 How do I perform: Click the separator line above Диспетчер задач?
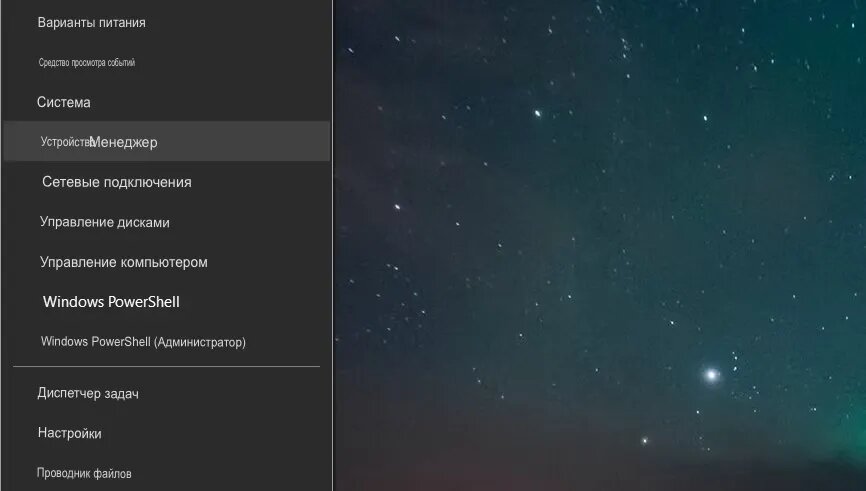tap(166, 366)
